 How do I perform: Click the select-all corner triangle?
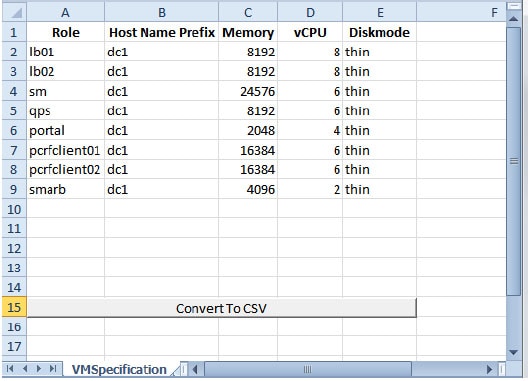click(x=14, y=13)
